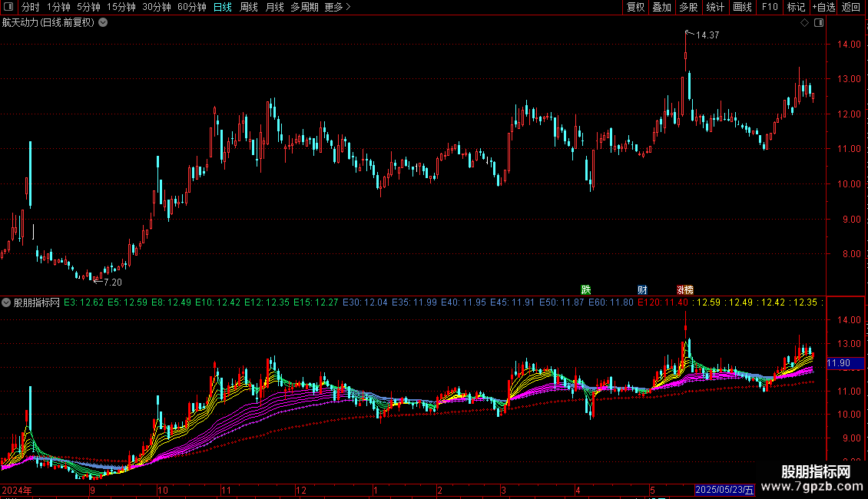Click the 统计 statistics button

point(715,7)
